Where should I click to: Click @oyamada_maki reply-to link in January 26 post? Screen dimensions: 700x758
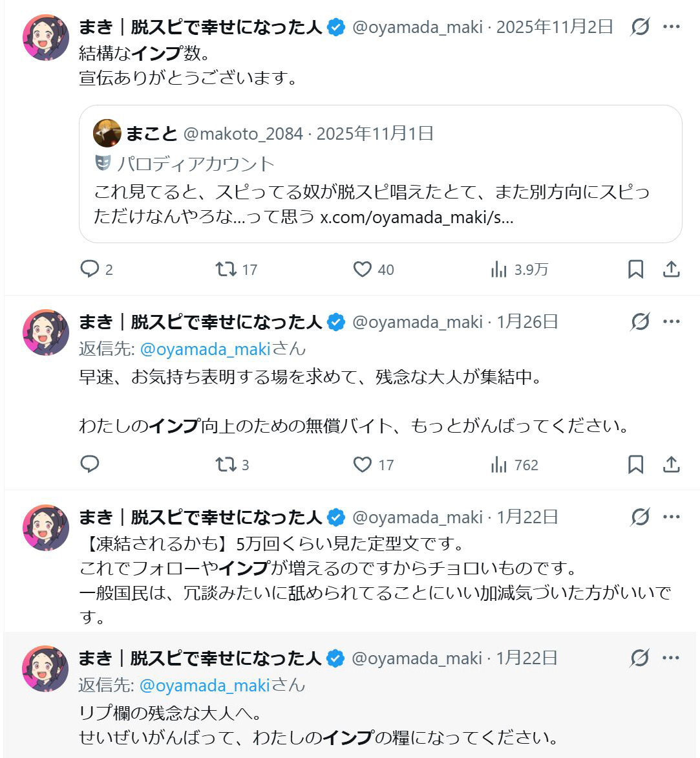205,349
